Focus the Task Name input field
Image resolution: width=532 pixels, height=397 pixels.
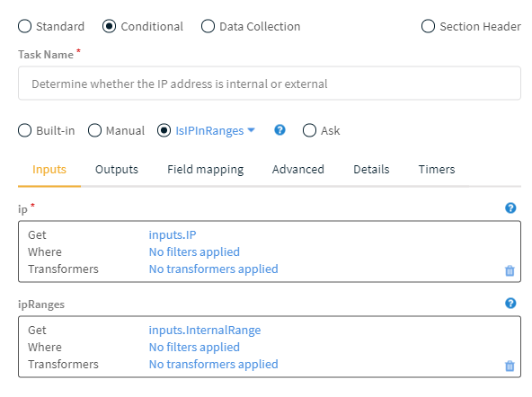coord(270,84)
